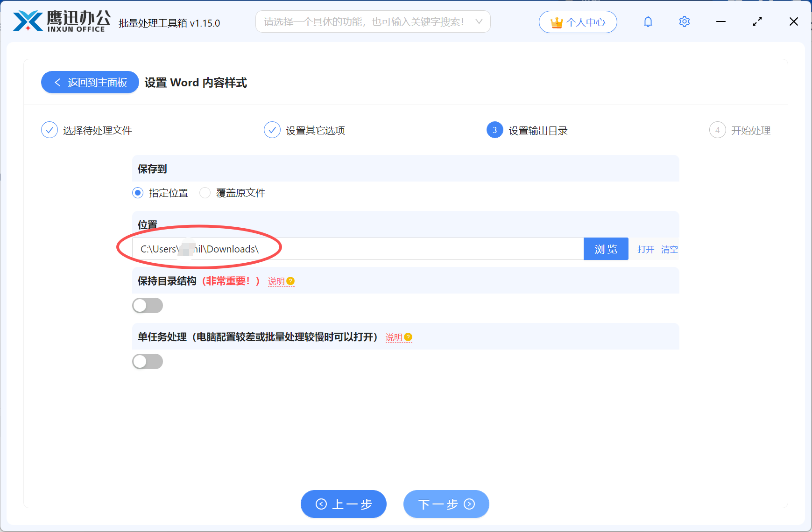Open the function search dropdown arrow

(x=479, y=22)
